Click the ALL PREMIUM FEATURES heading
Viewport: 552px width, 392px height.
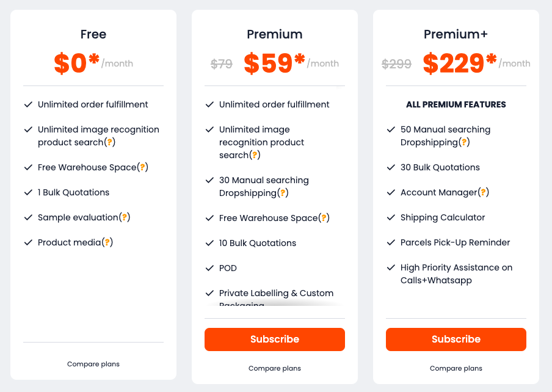click(456, 104)
